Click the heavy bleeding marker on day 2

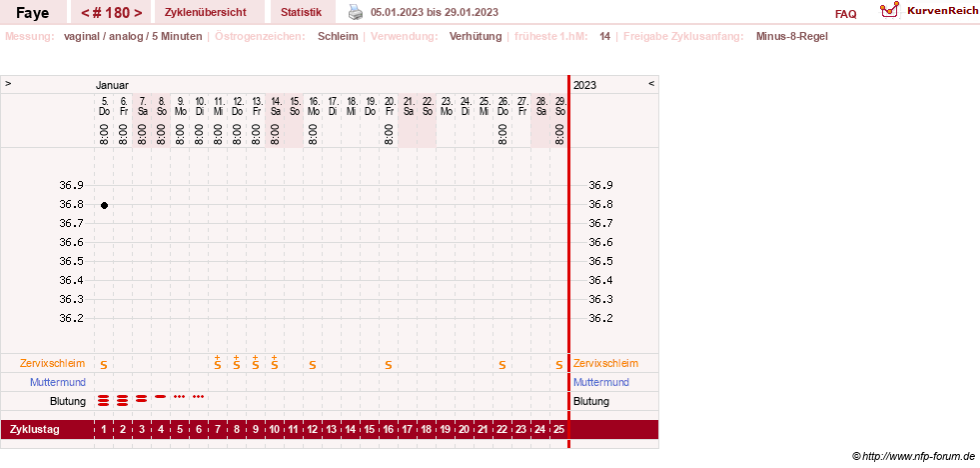point(123,401)
